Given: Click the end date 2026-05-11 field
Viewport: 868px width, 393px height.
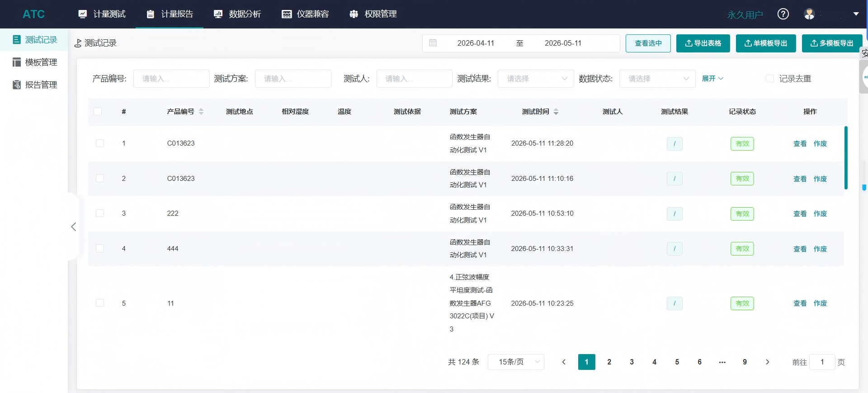Looking at the screenshot, I should (563, 43).
